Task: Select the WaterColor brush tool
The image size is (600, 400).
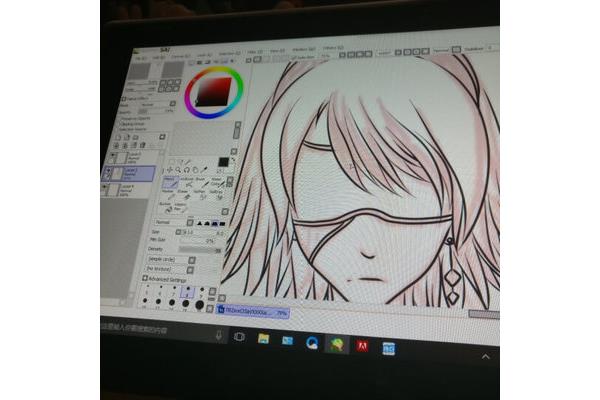Action: coord(217,183)
